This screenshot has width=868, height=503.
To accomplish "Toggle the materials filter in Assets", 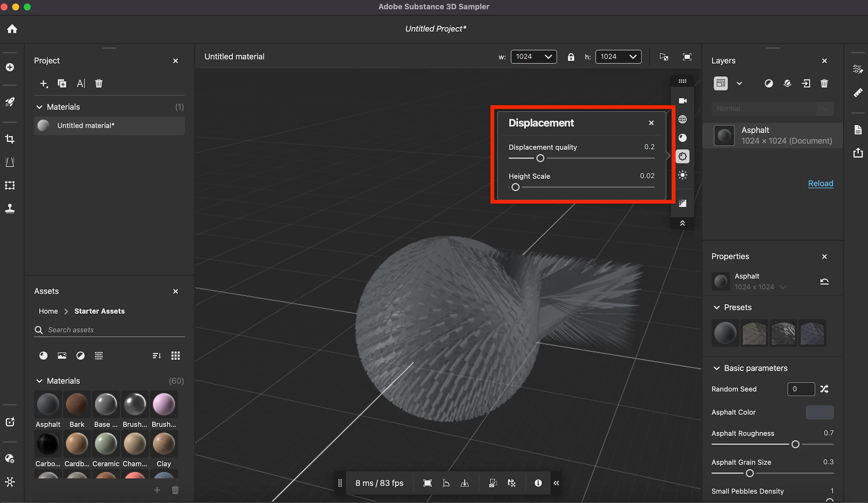I will [x=43, y=356].
